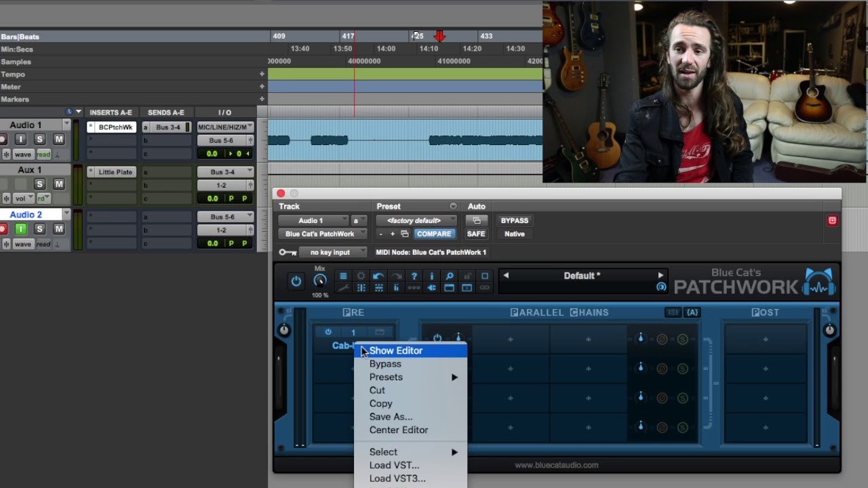The width and height of the screenshot is (868, 488).
Task: Select previous preset with left arrow
Action: pyautogui.click(x=506, y=275)
